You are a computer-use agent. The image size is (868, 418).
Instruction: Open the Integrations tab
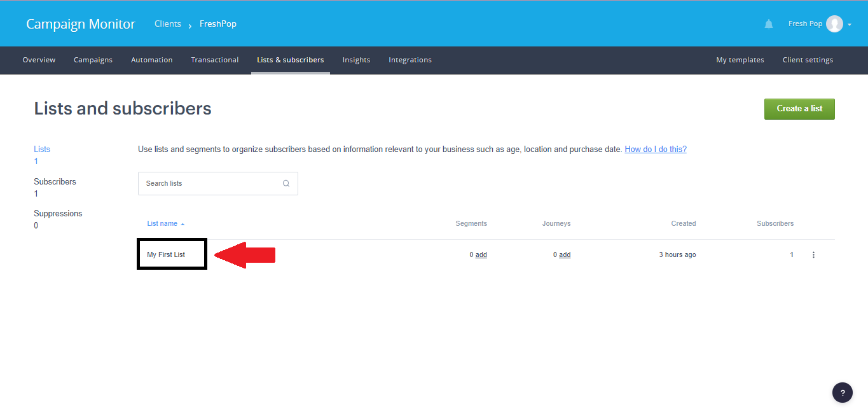[410, 60]
